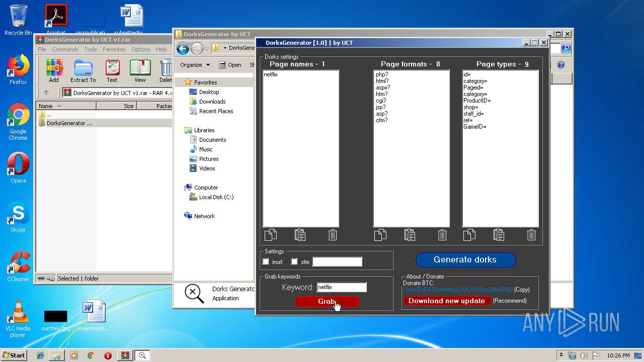Image resolution: width=644 pixels, height=362 pixels.
Task: Select Desktop under Explorer Favorites
Action: [209, 92]
